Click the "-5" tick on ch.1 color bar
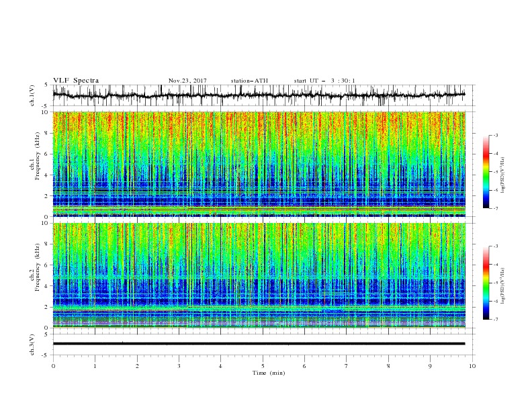Viewport: 532px width, 411px height. click(x=495, y=172)
